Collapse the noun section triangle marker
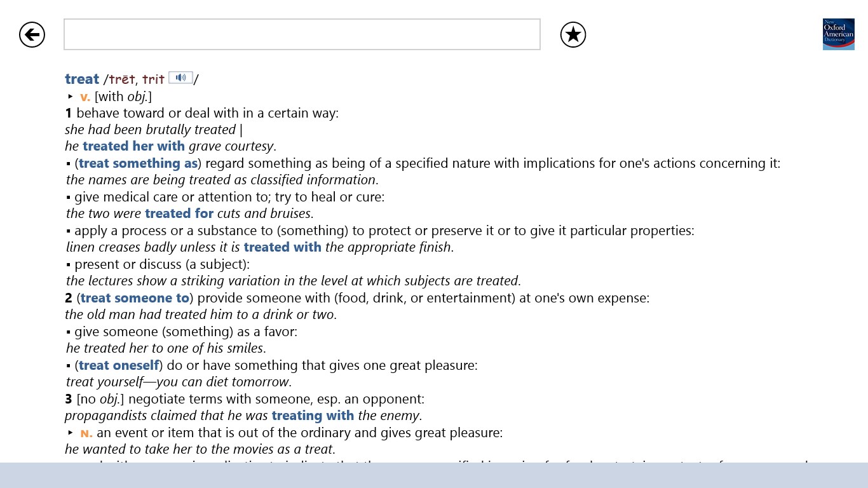This screenshot has width=868, height=488. click(x=71, y=433)
